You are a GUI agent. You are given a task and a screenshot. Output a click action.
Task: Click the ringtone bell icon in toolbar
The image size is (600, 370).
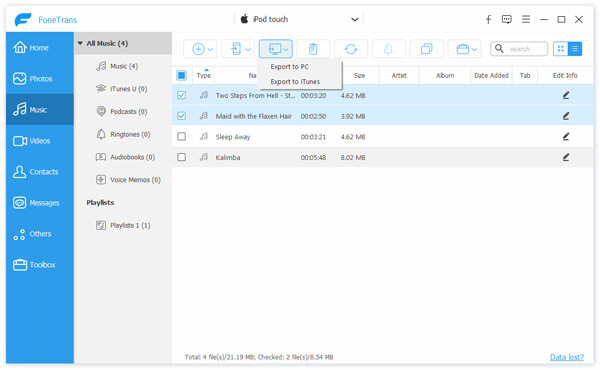(x=388, y=49)
